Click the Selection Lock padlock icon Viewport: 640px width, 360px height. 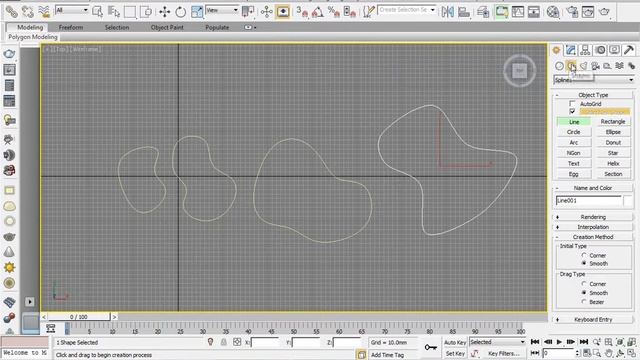223,342
